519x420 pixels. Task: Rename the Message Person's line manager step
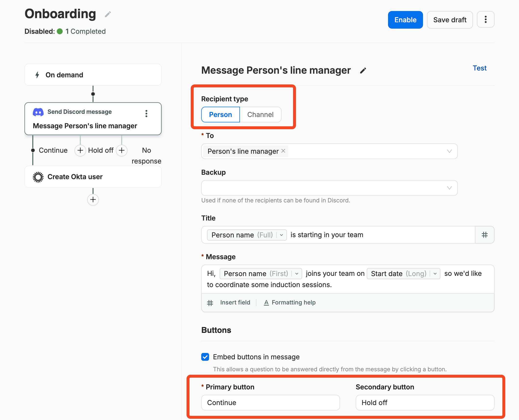pos(363,70)
